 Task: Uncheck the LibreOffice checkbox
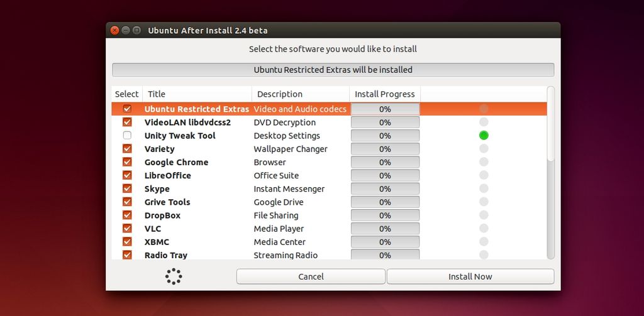point(127,175)
